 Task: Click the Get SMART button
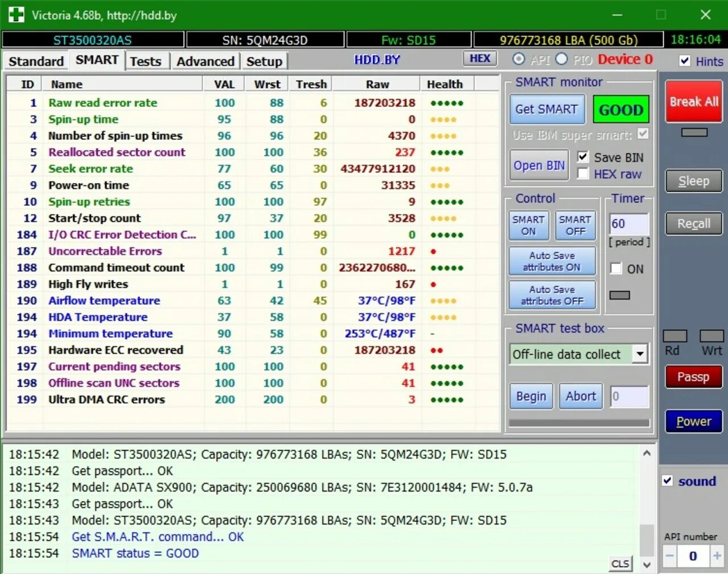(547, 109)
